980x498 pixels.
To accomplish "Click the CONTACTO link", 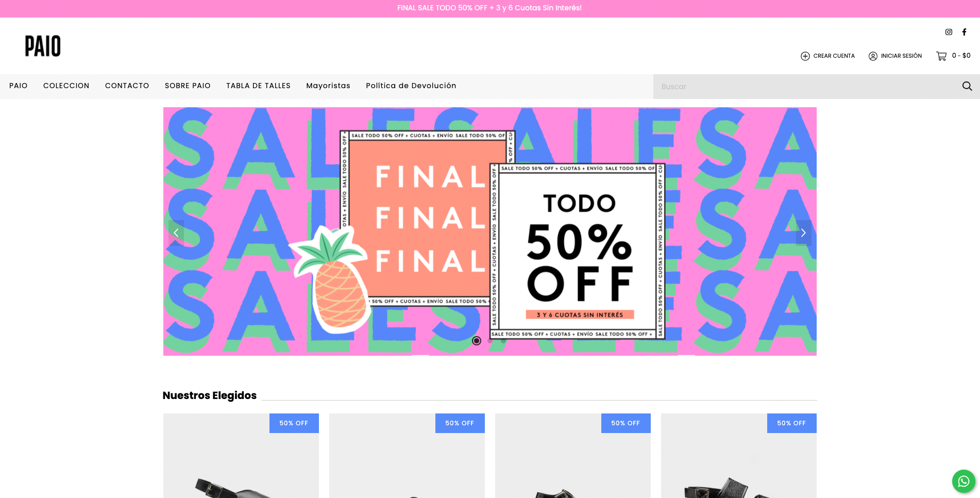I will [127, 86].
